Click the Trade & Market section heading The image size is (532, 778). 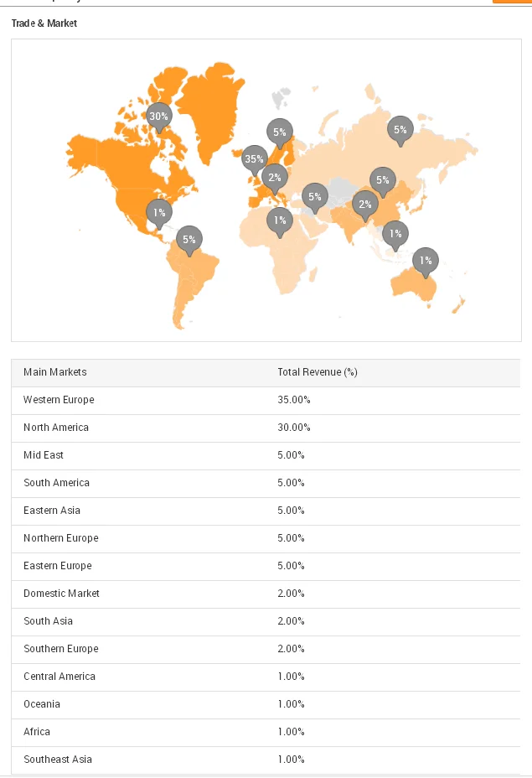(44, 23)
